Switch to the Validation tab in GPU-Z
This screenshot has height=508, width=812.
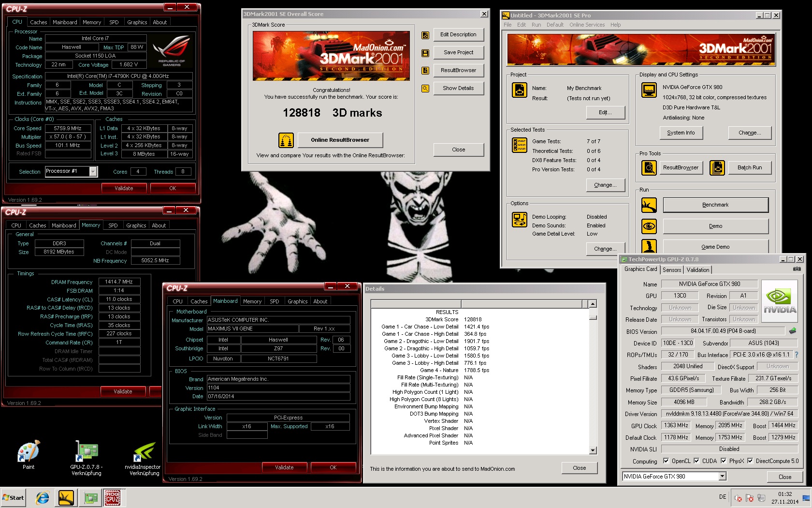698,270
